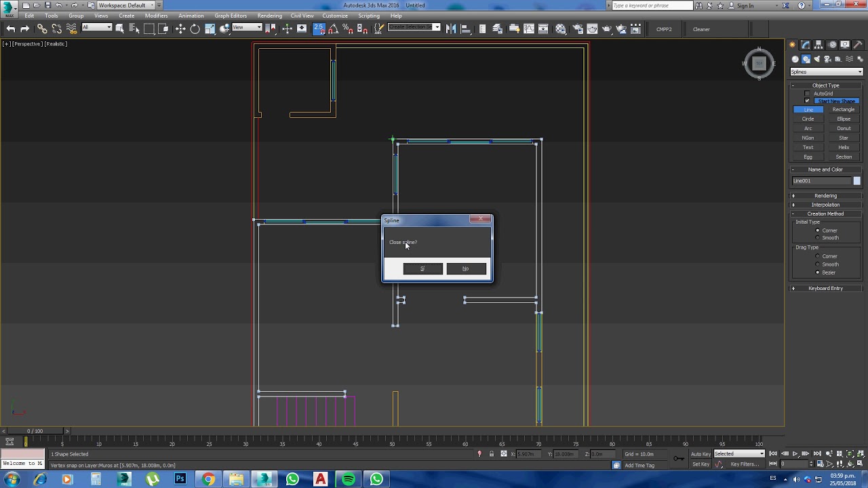868x488 pixels.
Task: Select Smooth under Initial Type
Action: pos(817,238)
